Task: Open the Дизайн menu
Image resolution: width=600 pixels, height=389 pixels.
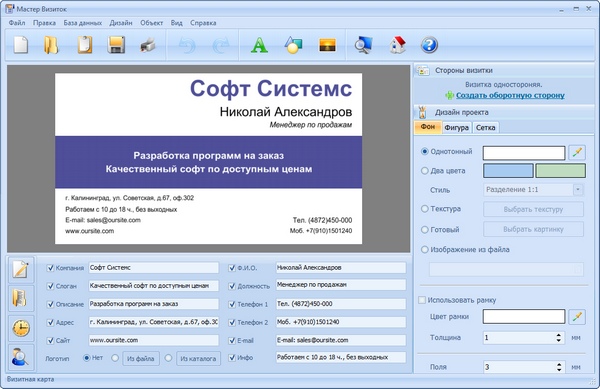Action: tap(121, 23)
